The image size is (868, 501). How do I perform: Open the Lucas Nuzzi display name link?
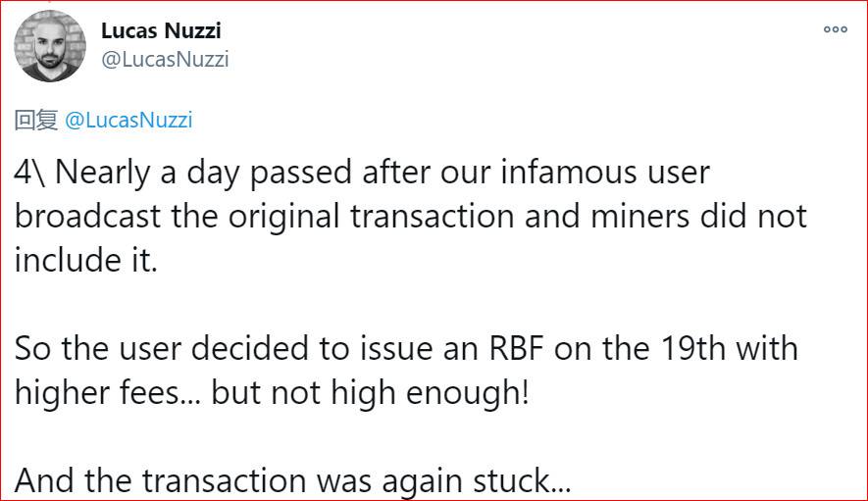pos(161,31)
